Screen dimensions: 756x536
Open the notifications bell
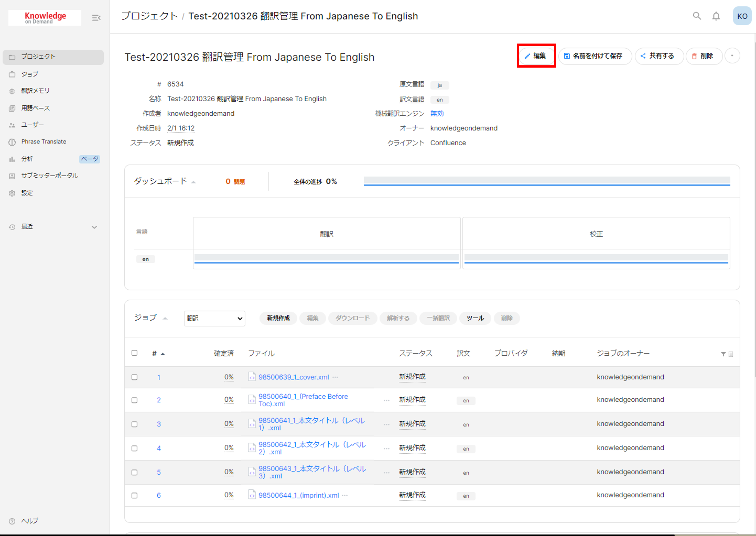pos(716,16)
